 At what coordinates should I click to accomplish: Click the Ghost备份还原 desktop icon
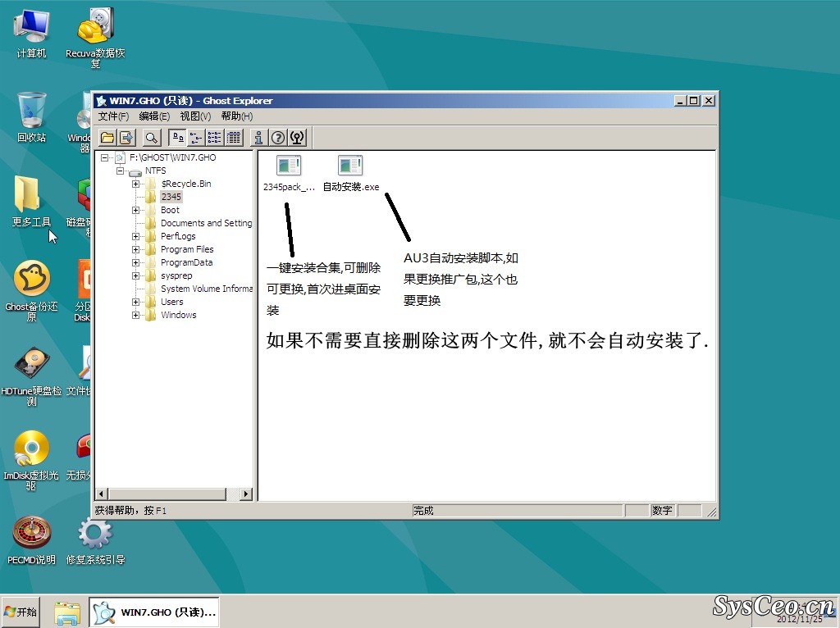click(32, 291)
